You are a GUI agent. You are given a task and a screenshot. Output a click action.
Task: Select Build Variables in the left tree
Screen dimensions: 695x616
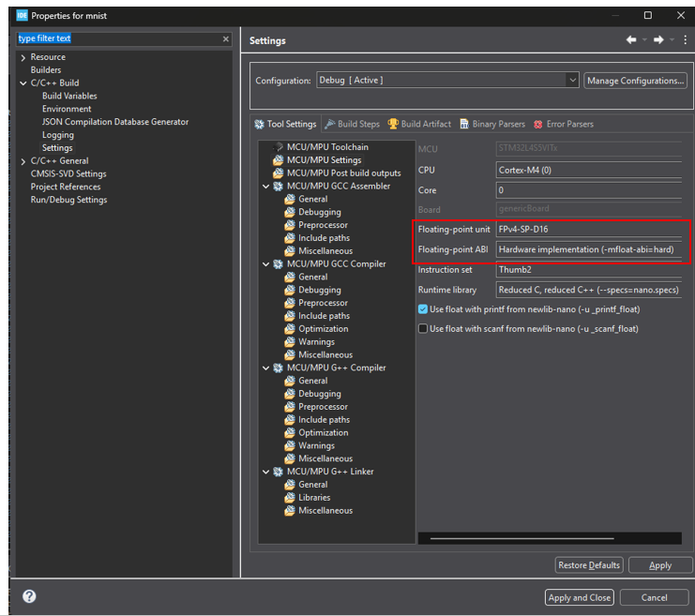69,96
